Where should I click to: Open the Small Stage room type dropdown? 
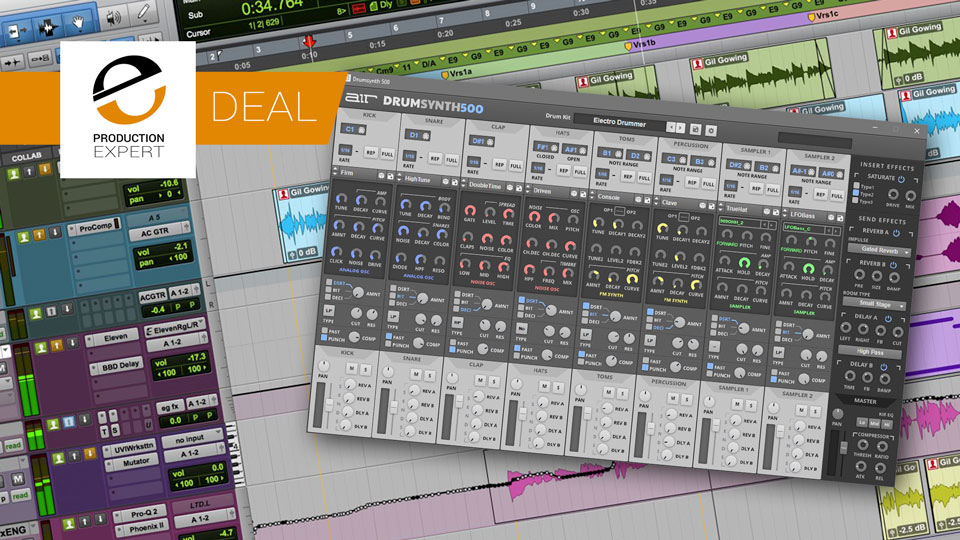click(874, 304)
